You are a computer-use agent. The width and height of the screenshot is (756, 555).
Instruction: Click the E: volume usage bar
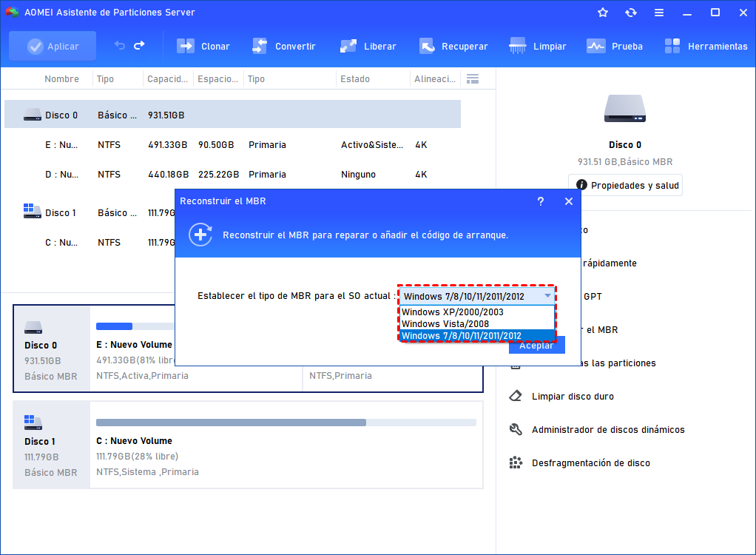135,326
